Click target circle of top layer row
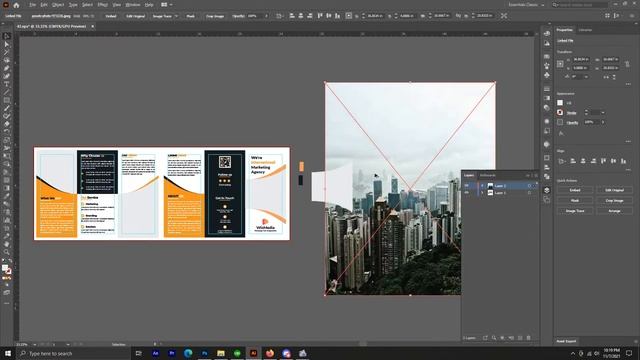The image size is (640, 360). (529, 186)
